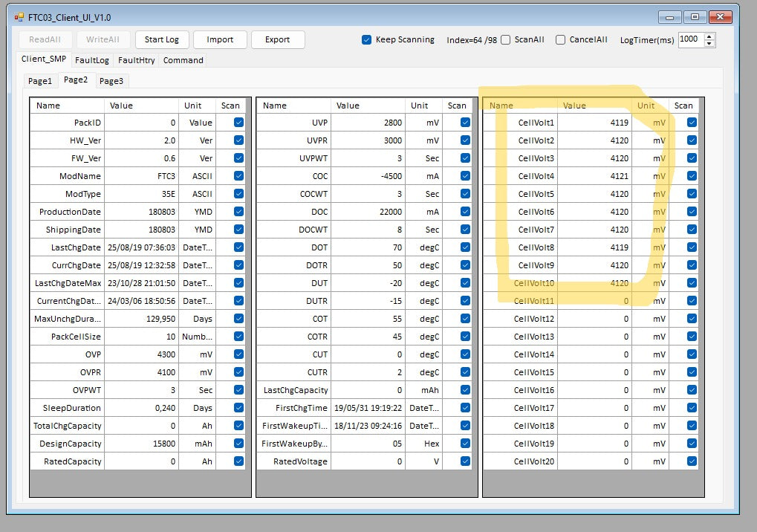Switch to the Page1 sub-tab
This screenshot has width=757, height=532.
40,81
